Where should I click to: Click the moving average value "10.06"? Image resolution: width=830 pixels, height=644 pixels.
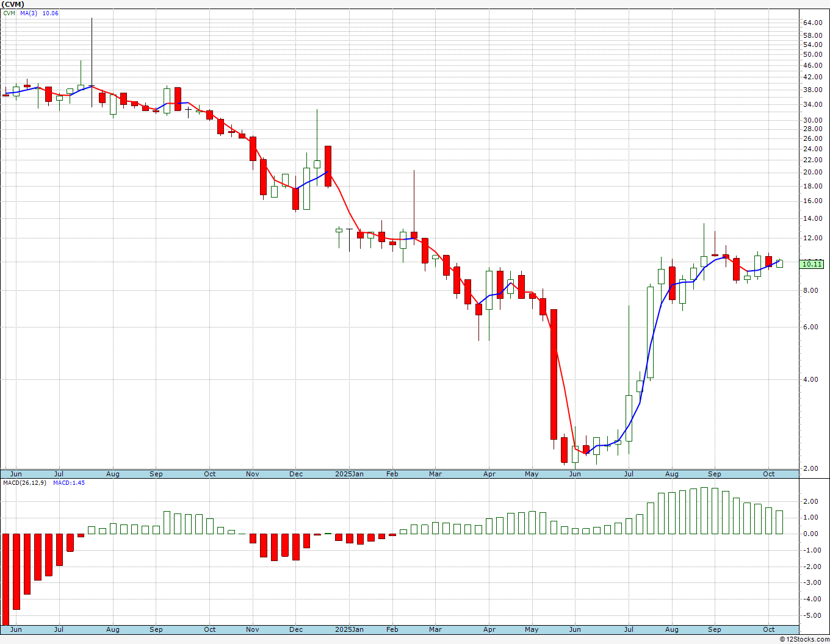click(x=50, y=13)
